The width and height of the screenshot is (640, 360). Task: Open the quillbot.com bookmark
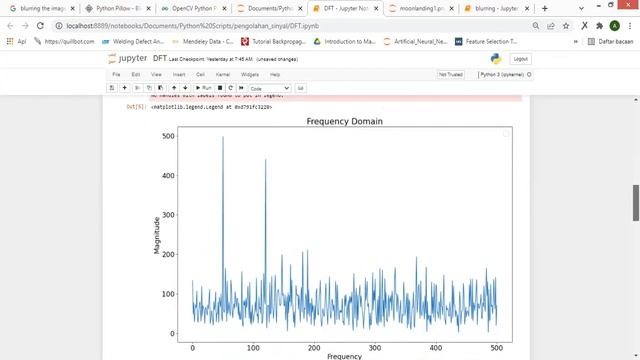coord(64,41)
